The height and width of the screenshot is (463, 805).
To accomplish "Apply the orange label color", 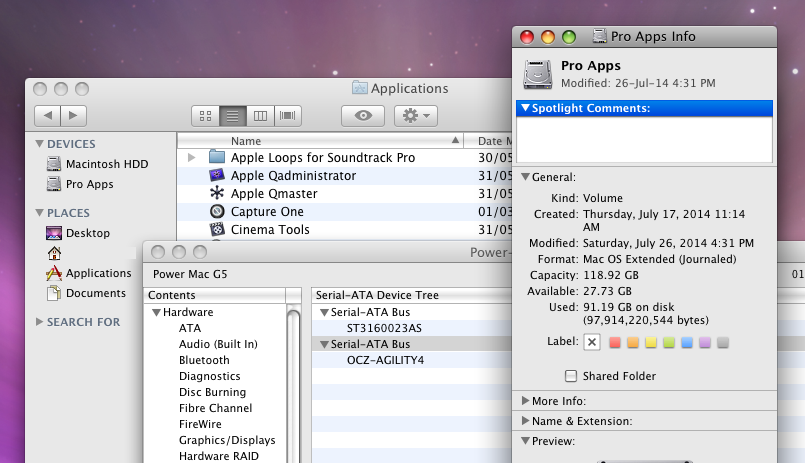I will point(632,342).
